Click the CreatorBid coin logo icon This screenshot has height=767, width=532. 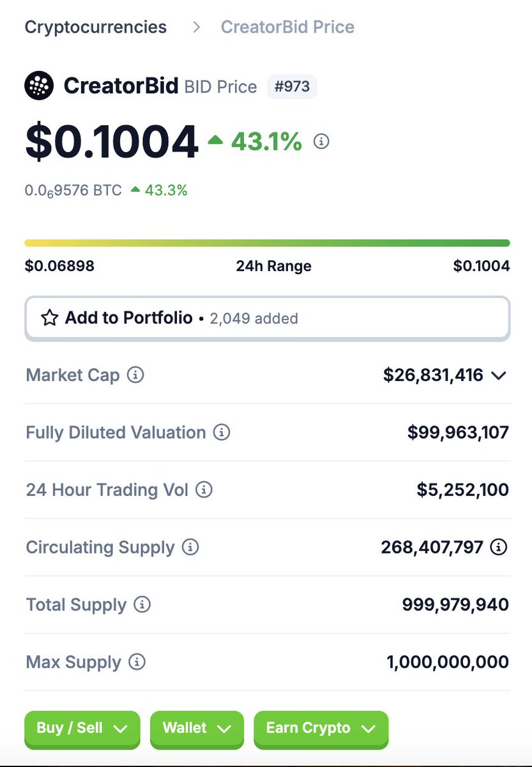39,86
